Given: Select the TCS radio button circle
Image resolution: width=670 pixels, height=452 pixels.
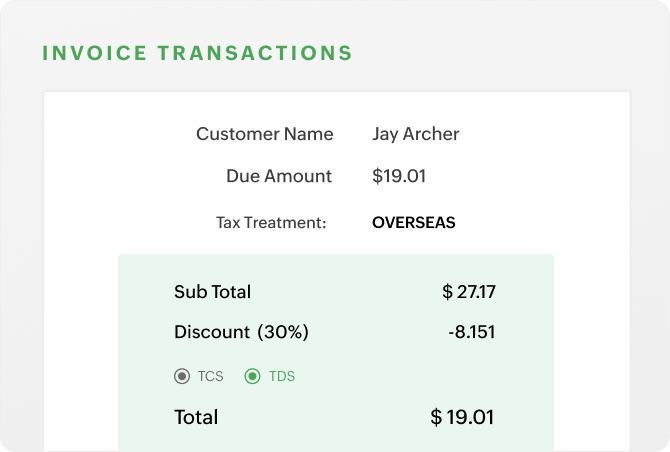Looking at the screenshot, I should tap(181, 377).
